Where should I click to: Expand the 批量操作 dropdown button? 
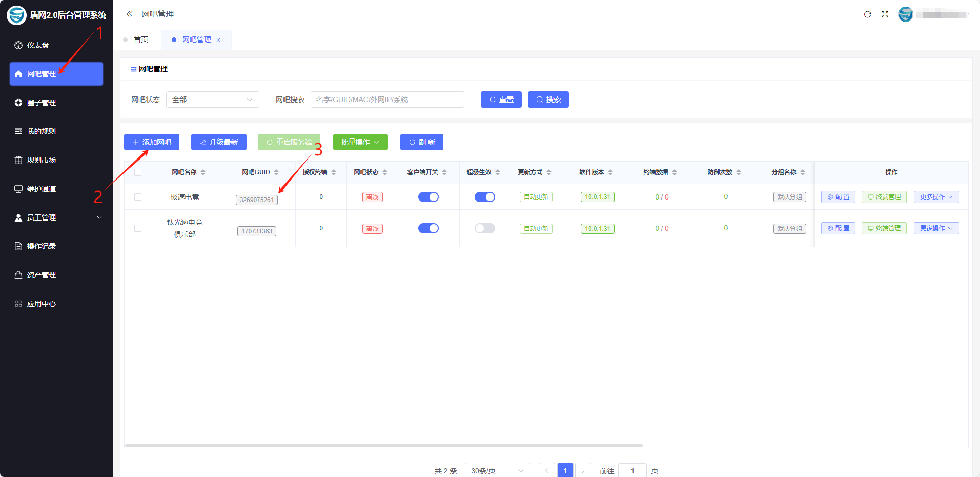(360, 142)
